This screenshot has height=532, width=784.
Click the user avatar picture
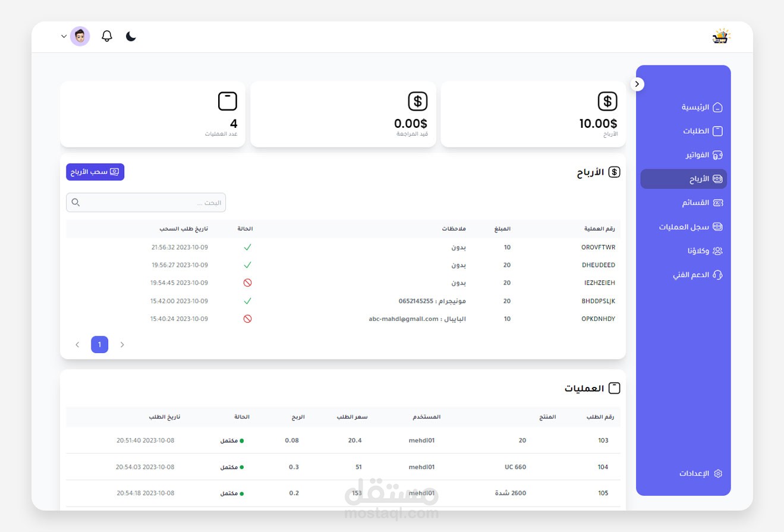tap(80, 36)
